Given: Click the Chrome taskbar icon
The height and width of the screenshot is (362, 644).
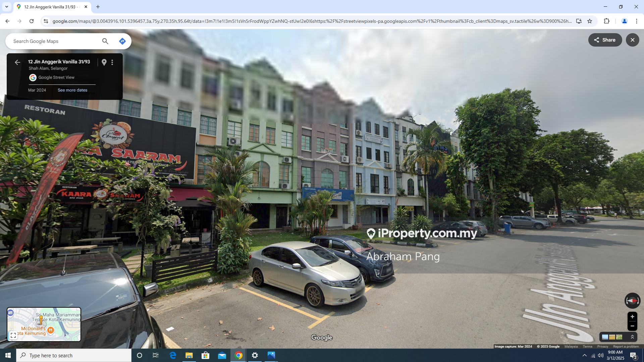Looking at the screenshot, I should tap(238, 355).
